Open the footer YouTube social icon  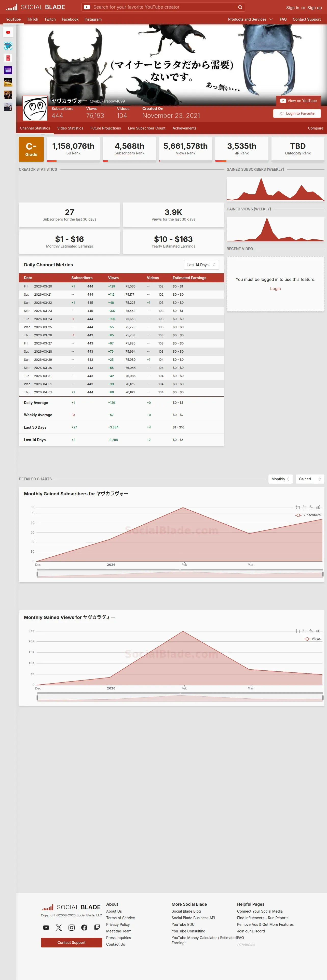click(x=46, y=928)
